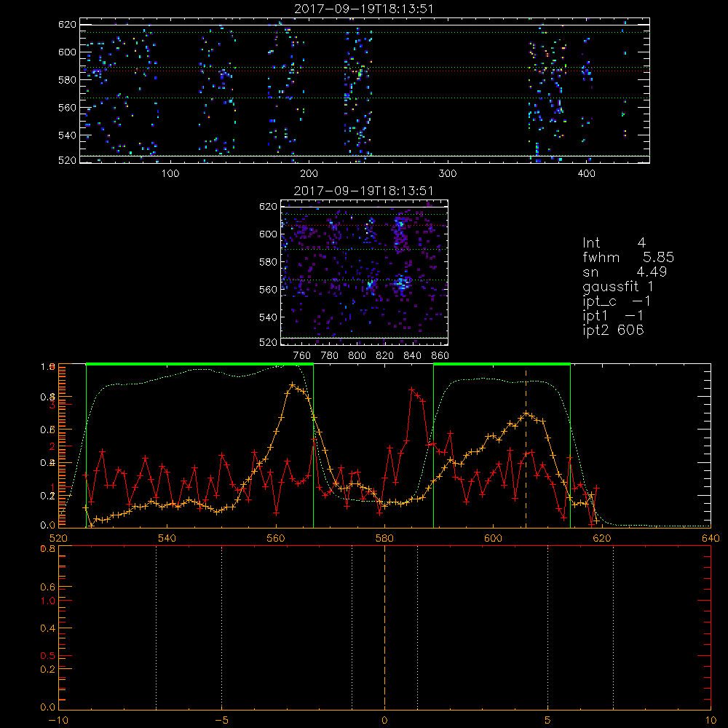Image resolution: width=728 pixels, height=728 pixels.
Task: Select the orange "0.4" y-axis label of the bottom plot
Action: point(47,628)
